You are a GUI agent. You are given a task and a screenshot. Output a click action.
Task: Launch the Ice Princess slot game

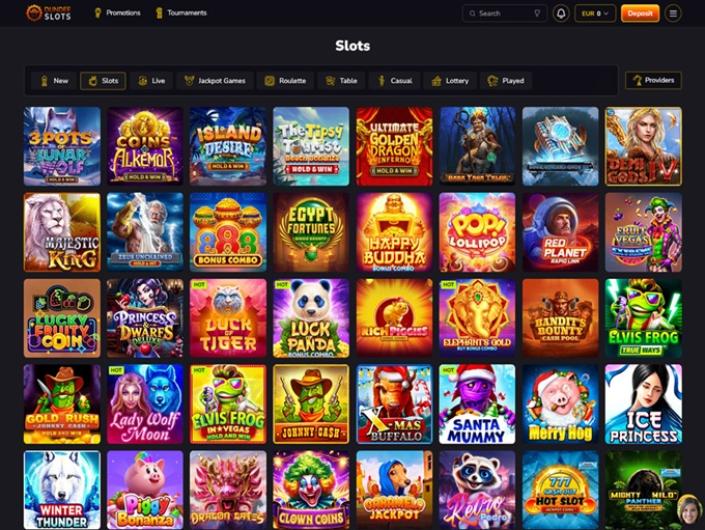pyautogui.click(x=643, y=404)
